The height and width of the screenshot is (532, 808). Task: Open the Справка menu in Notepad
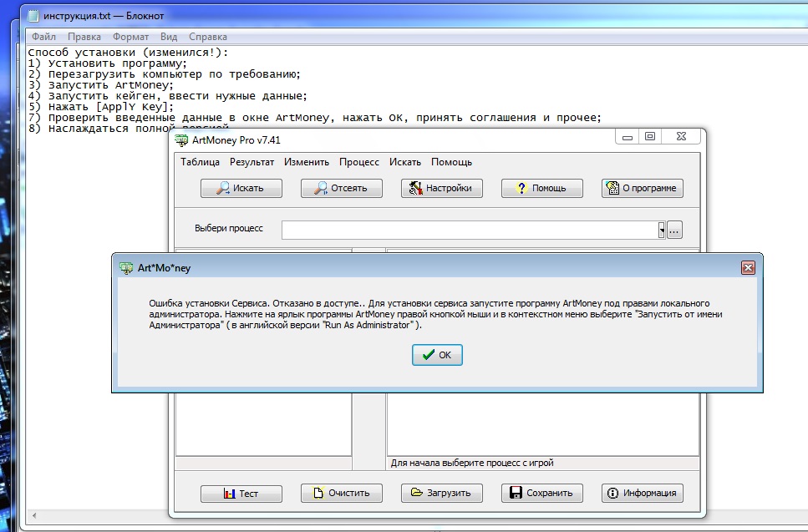208,37
